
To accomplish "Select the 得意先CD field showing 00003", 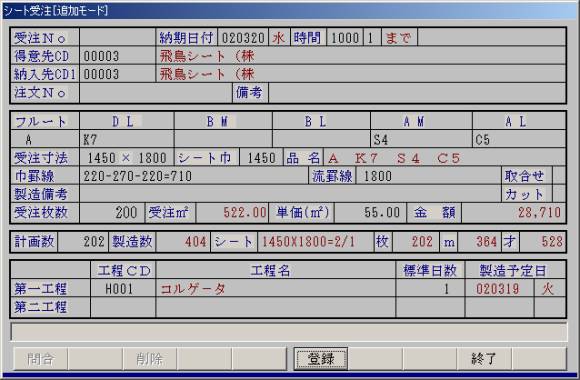I will pos(118,56).
